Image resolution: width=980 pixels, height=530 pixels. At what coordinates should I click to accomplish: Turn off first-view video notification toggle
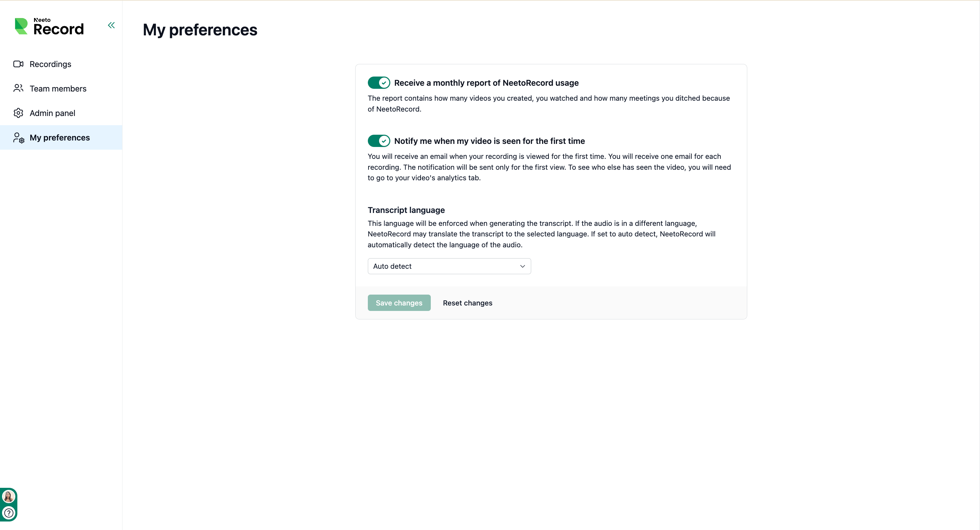click(379, 141)
